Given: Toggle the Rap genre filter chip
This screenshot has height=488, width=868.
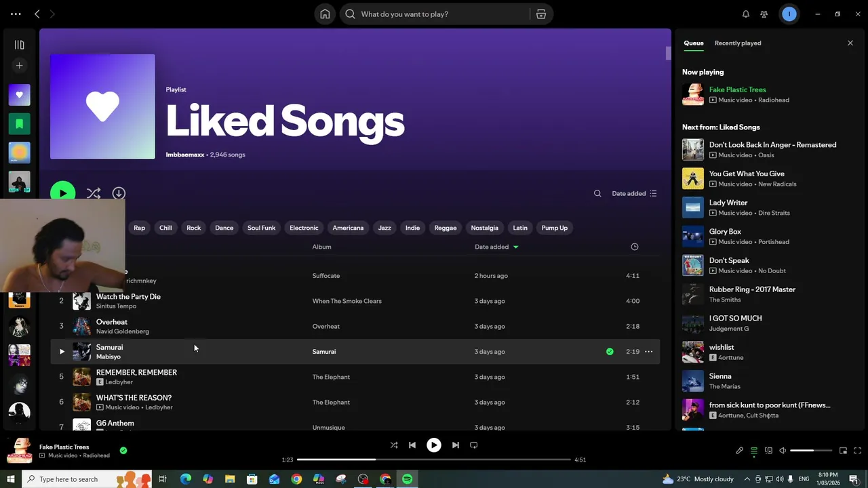Looking at the screenshot, I should (139, 228).
